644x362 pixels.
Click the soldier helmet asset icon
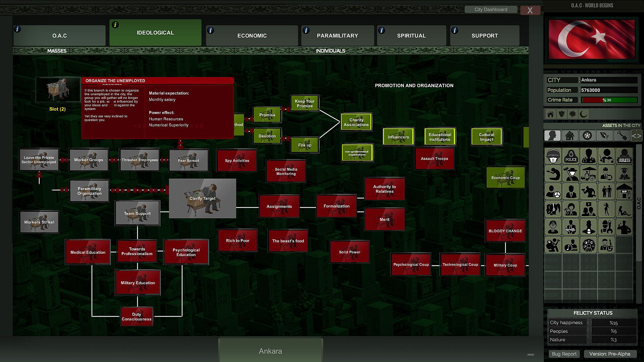553,156
